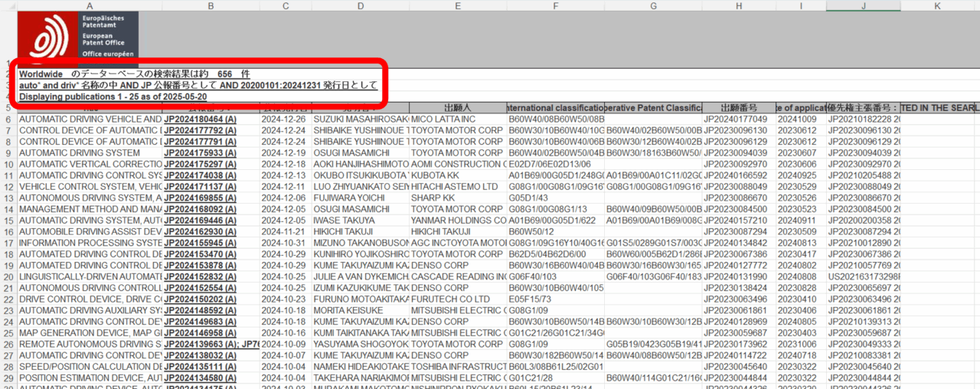Select row 22 header number
This screenshot has height=389, width=980.
[x=8, y=299]
